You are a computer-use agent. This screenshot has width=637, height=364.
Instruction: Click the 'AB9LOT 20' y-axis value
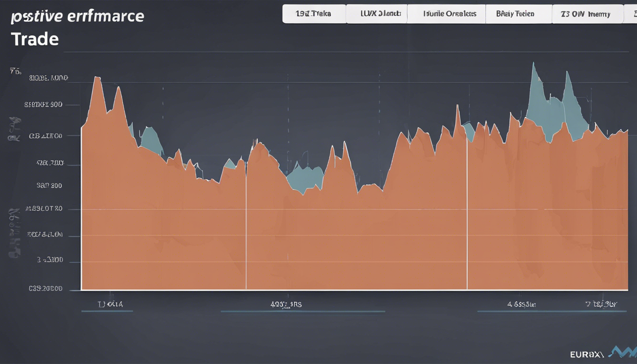click(x=44, y=209)
